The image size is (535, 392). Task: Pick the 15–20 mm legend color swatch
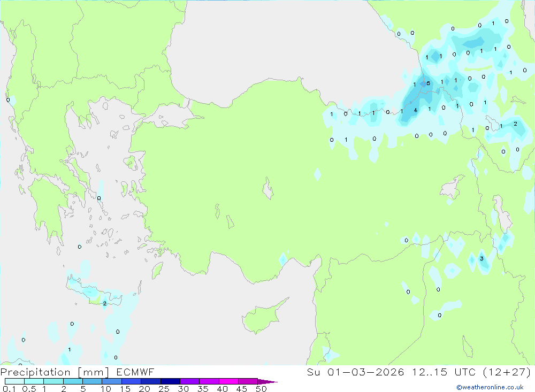point(132,381)
